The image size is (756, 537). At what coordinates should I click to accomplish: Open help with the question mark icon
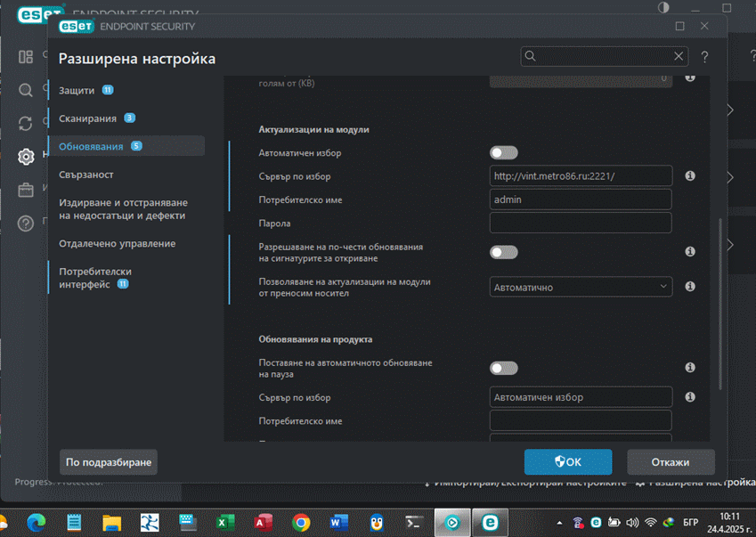(704, 57)
